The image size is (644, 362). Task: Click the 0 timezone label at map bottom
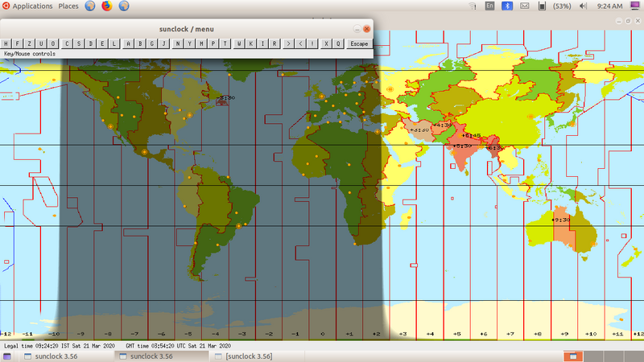[x=323, y=334]
